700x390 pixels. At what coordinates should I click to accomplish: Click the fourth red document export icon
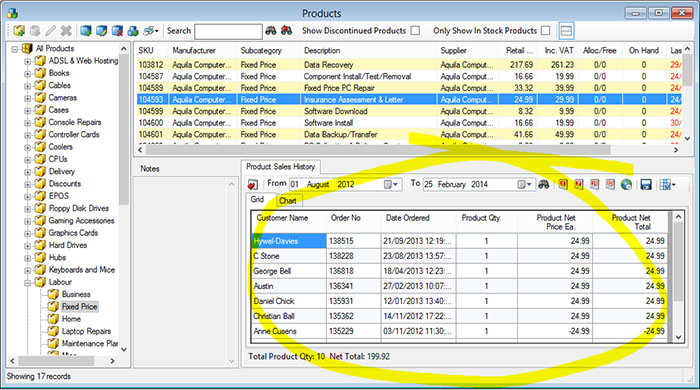coord(610,184)
